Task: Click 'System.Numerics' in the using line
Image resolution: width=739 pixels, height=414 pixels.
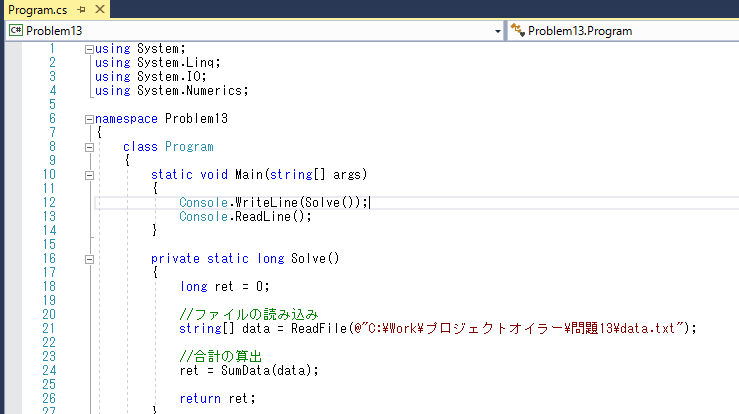Action: [x=189, y=91]
